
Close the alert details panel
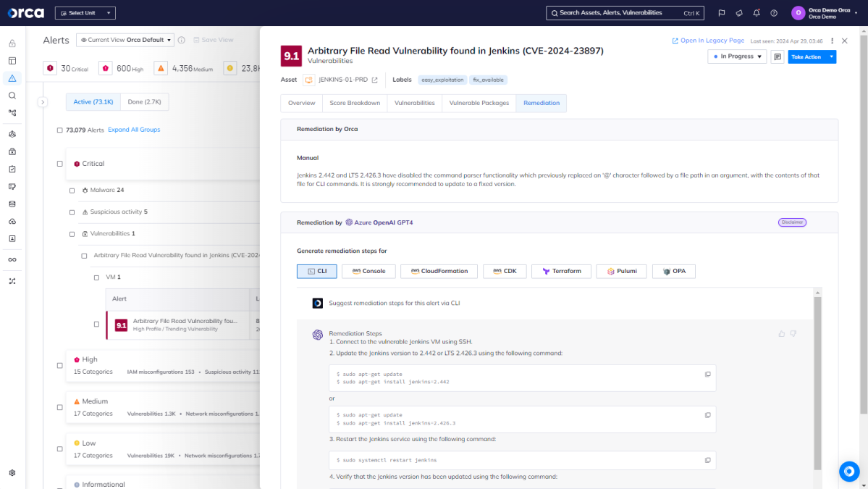[x=844, y=41]
